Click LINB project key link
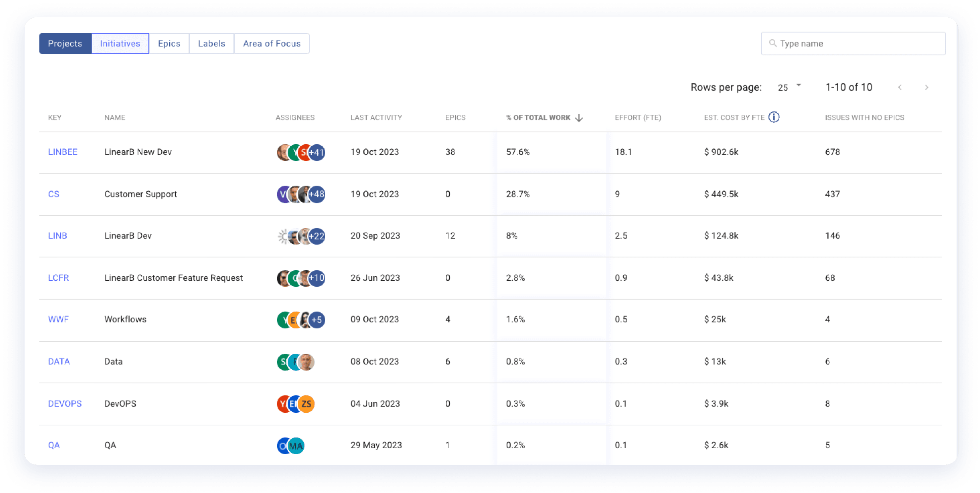Image resolution: width=980 pixels, height=493 pixels. 57,235
